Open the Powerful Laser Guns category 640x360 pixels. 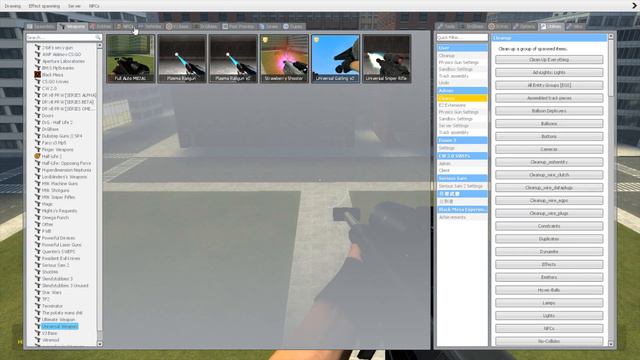pos(61,244)
